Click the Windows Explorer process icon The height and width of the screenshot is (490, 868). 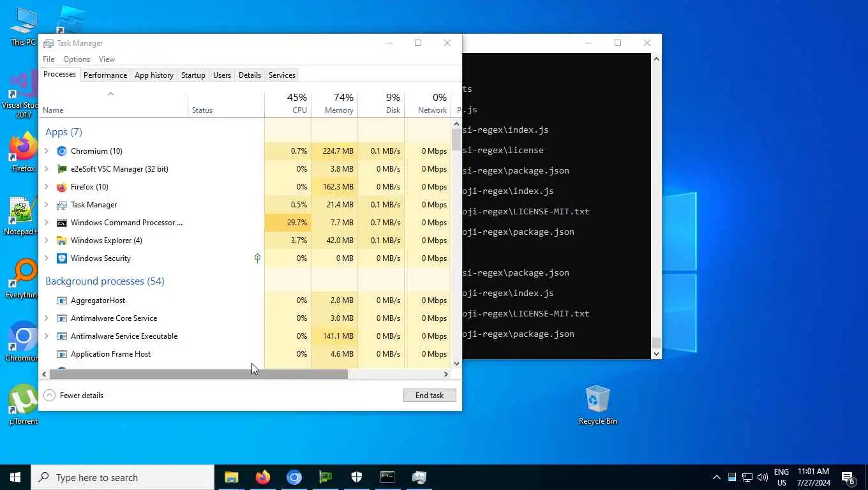(x=62, y=241)
